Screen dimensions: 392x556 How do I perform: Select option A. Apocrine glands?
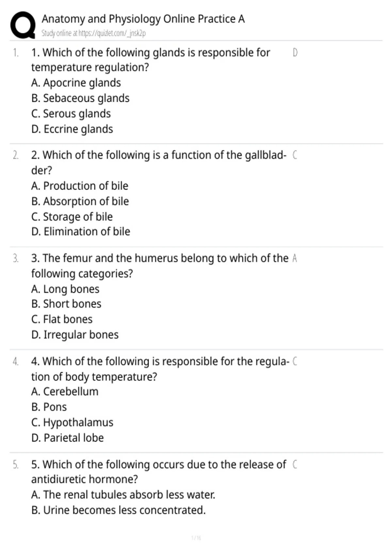(x=76, y=83)
